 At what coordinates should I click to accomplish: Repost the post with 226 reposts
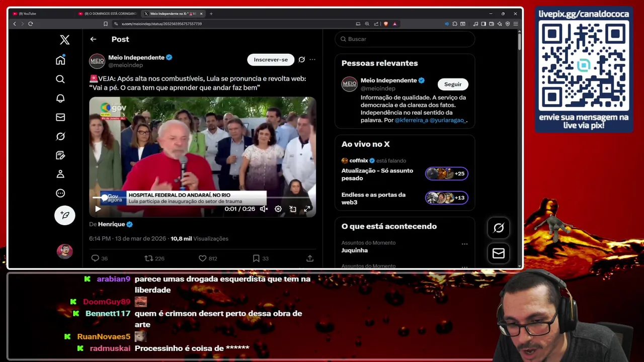click(154, 258)
